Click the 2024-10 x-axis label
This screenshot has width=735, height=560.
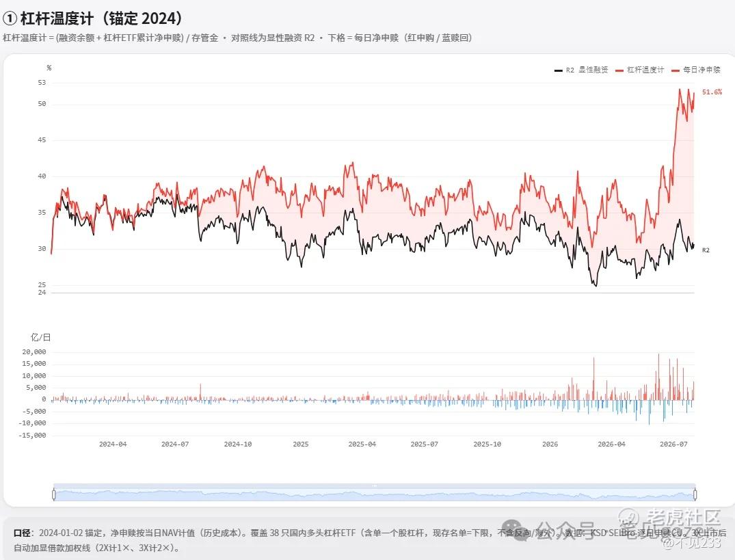238,444
